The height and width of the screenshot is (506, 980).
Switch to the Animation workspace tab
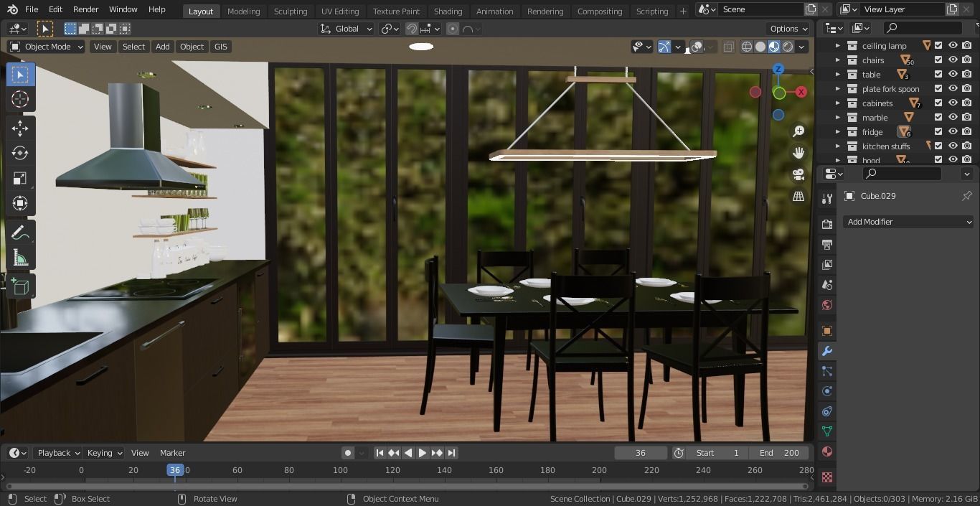click(494, 11)
